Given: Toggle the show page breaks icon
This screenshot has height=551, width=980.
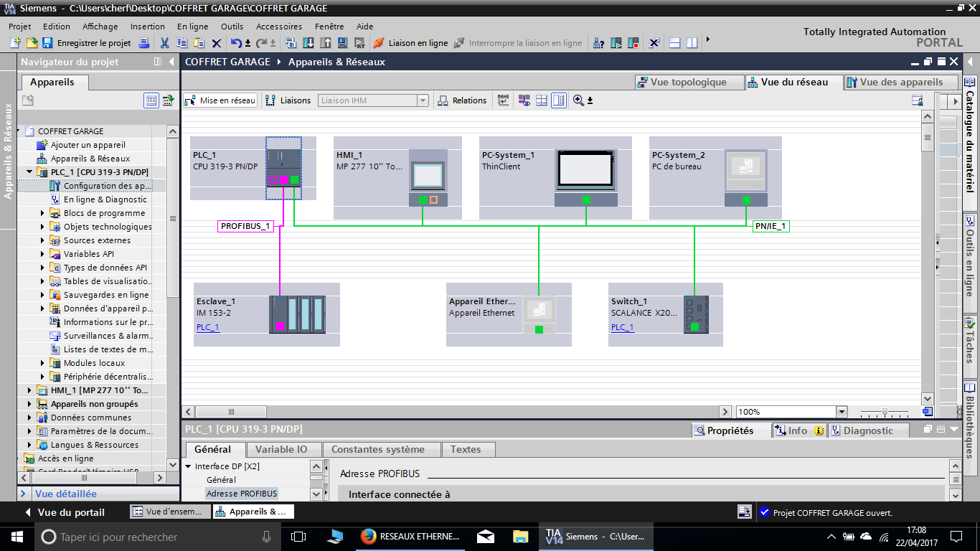Looking at the screenshot, I should pyautogui.click(x=542, y=100).
